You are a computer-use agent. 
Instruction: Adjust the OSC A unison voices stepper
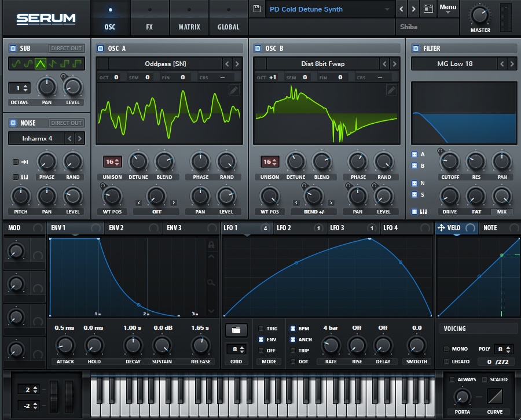pos(112,162)
